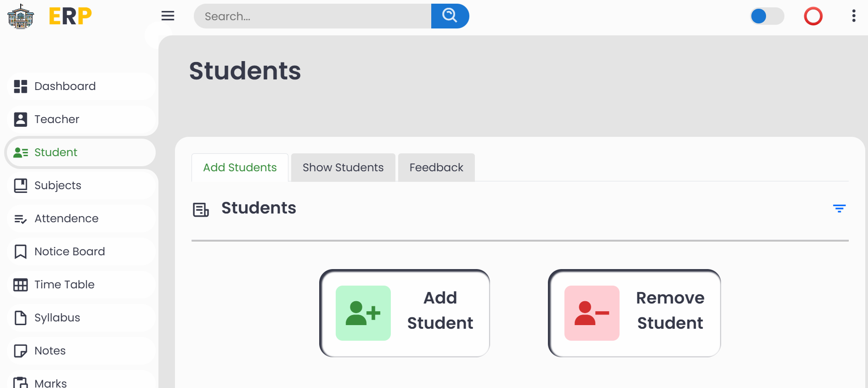This screenshot has width=868, height=388.
Task: Expand the blue filter list icon
Action: 839,208
